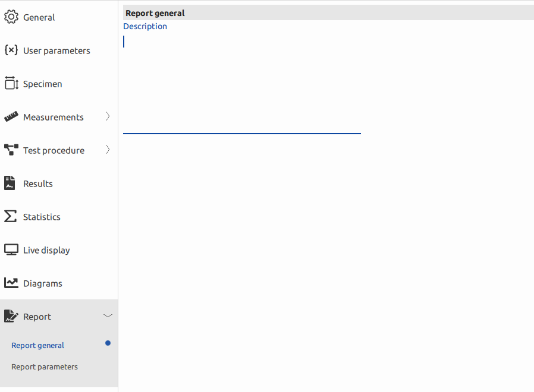The height and width of the screenshot is (392, 534).
Task: Expand the Test procedure chevron
Action: pyautogui.click(x=108, y=150)
